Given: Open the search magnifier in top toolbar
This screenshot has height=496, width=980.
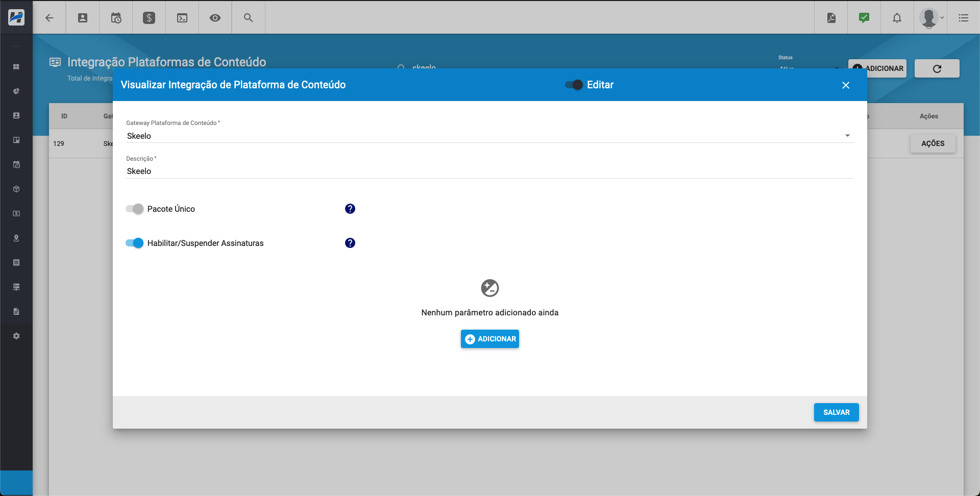Looking at the screenshot, I should click(x=249, y=18).
